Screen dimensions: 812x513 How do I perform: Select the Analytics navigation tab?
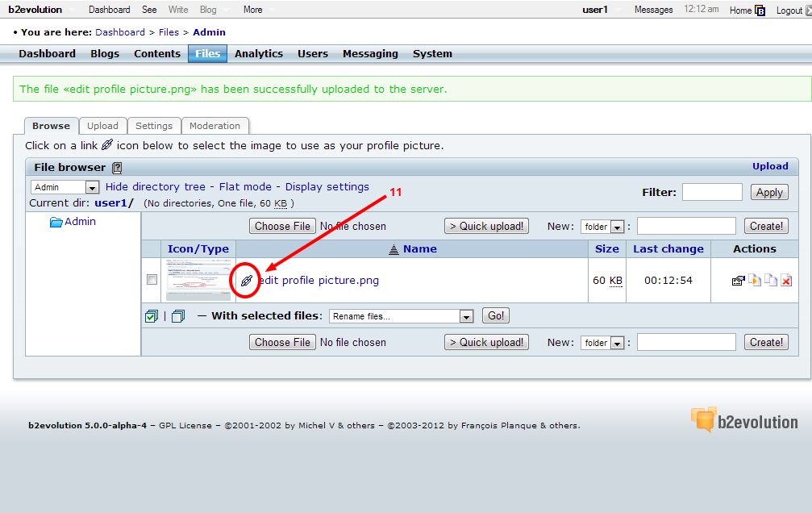[258, 54]
